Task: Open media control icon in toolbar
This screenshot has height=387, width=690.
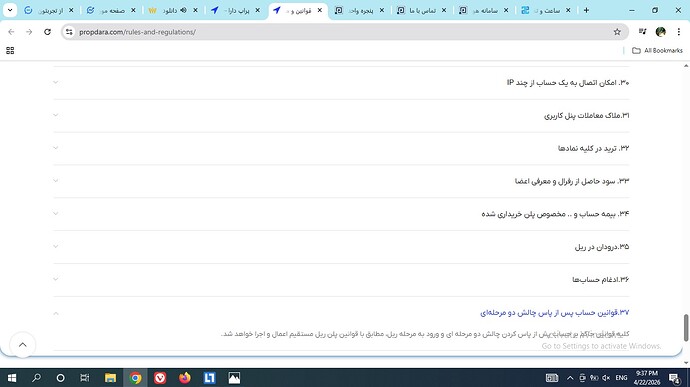Action: [x=642, y=32]
